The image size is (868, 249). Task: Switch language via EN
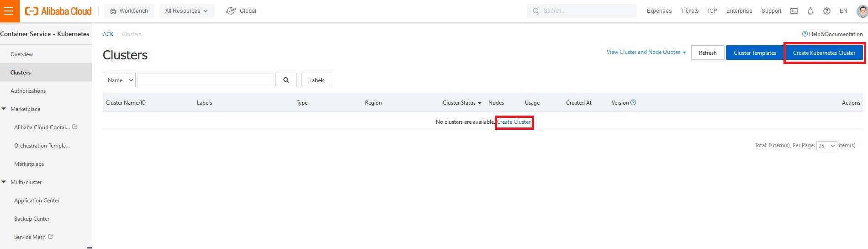pos(843,11)
